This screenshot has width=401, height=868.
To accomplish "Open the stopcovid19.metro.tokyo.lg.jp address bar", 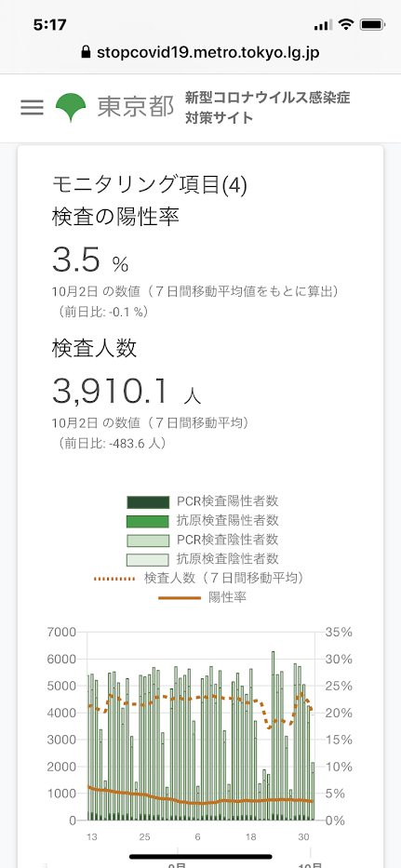I will click(201, 53).
